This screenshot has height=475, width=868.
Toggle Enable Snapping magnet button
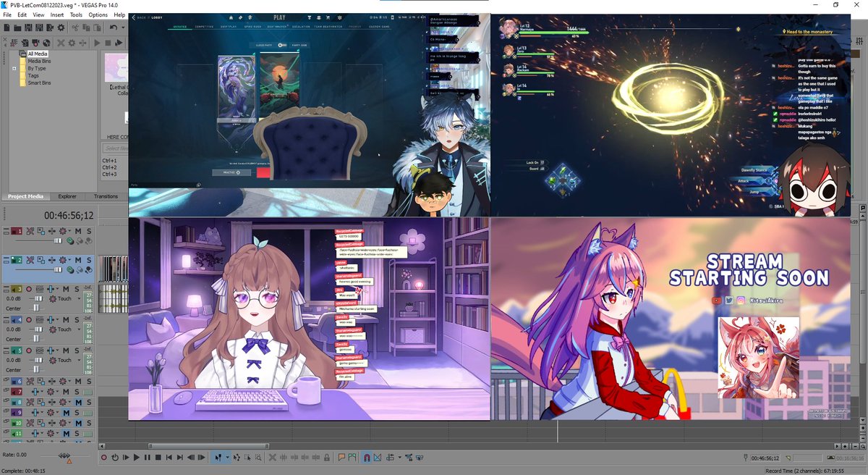point(367,458)
